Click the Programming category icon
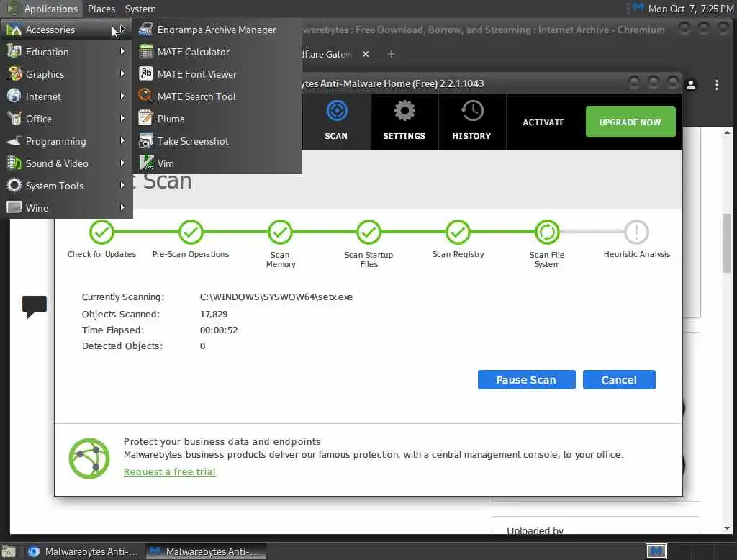Screen dimensions: 737x560 coord(14,140)
